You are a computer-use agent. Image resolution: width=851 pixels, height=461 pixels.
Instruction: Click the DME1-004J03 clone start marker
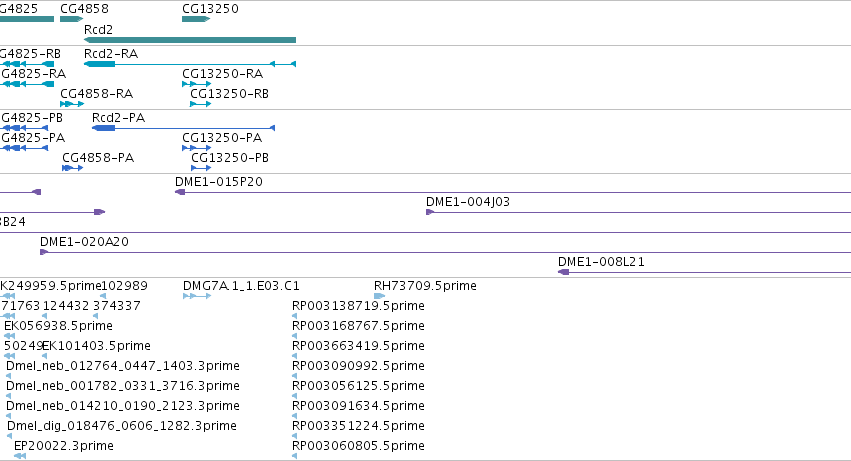click(430, 212)
